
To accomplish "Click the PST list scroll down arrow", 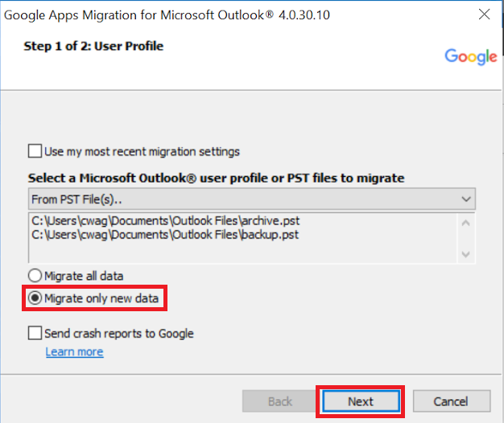I will click(465, 254).
